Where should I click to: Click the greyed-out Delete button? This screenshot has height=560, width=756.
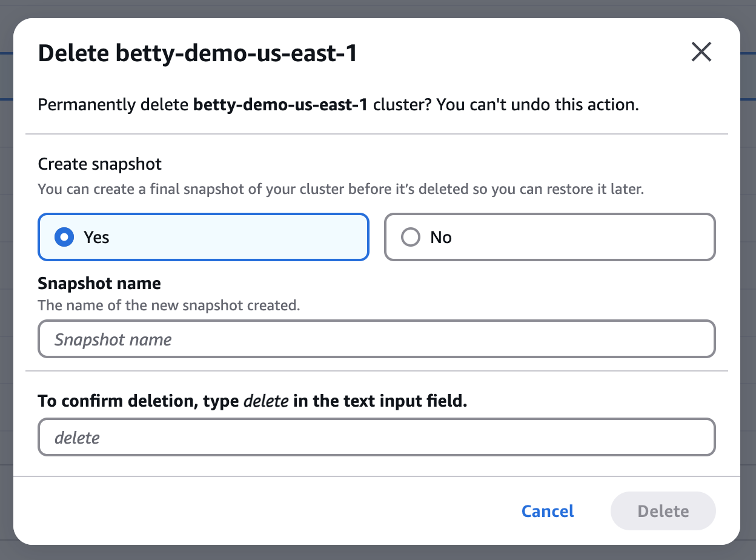663,511
